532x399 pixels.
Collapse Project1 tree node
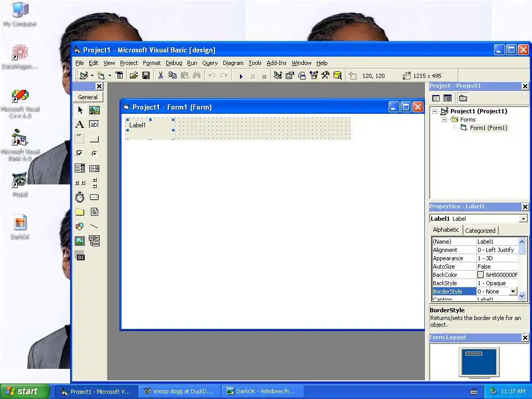coord(435,111)
